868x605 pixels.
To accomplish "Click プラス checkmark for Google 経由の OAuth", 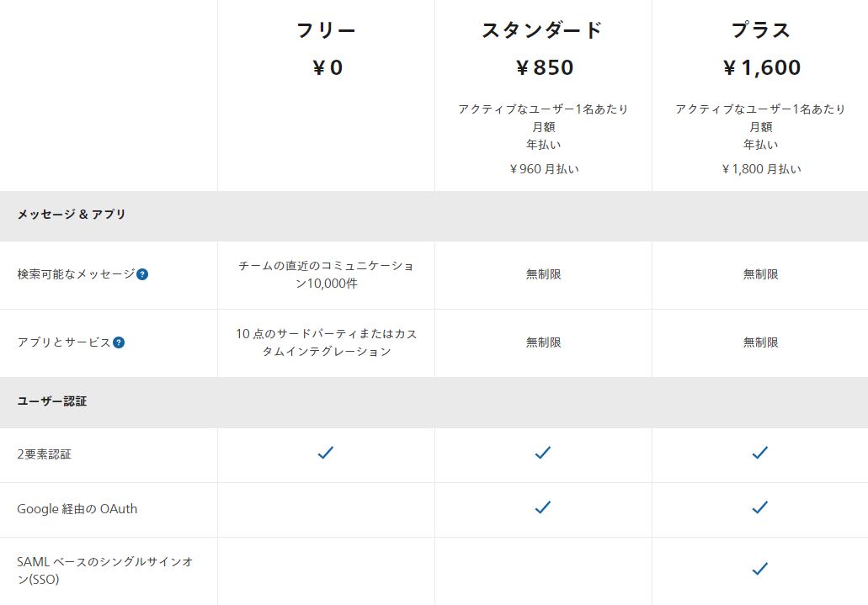I will tap(760, 507).
